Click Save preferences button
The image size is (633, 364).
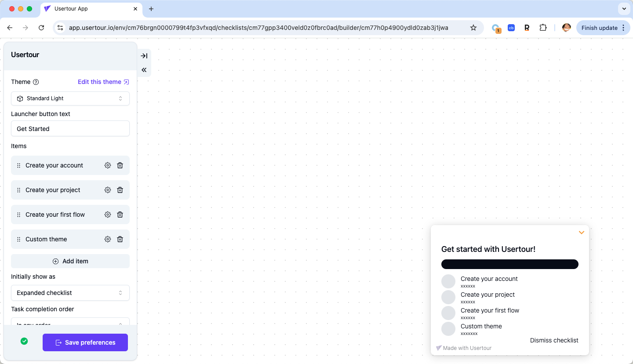click(85, 342)
